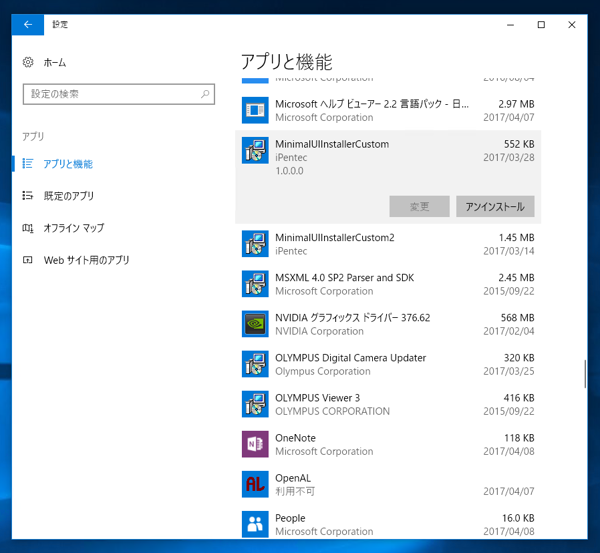The height and width of the screenshot is (553, 600).
Task: Click the アンインストール button
Action: [495, 207]
